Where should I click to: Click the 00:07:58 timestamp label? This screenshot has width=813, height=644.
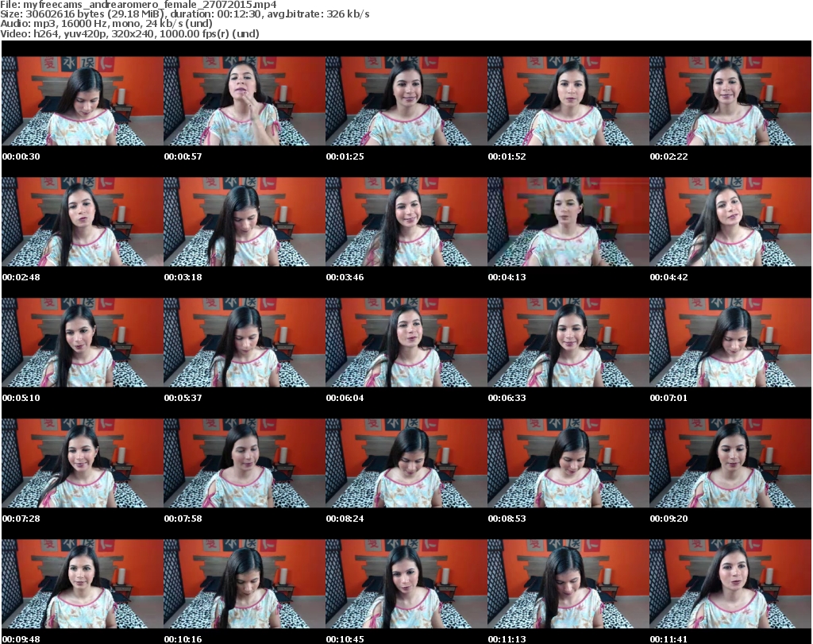pyautogui.click(x=183, y=519)
